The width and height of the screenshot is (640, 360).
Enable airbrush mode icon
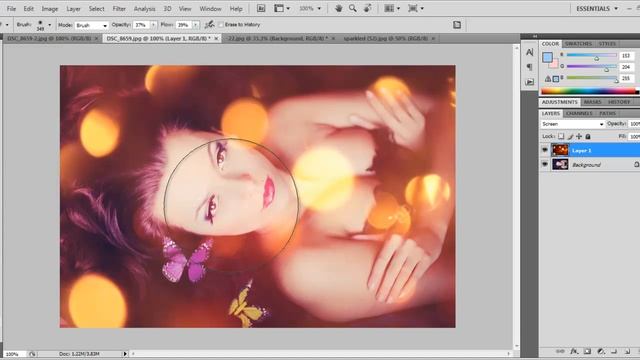tap(209, 25)
